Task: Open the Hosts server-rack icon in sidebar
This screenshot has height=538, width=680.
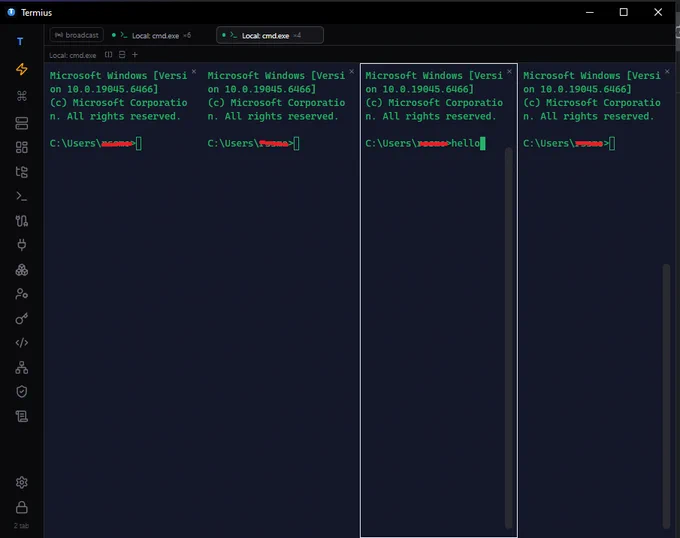Action: (22, 123)
